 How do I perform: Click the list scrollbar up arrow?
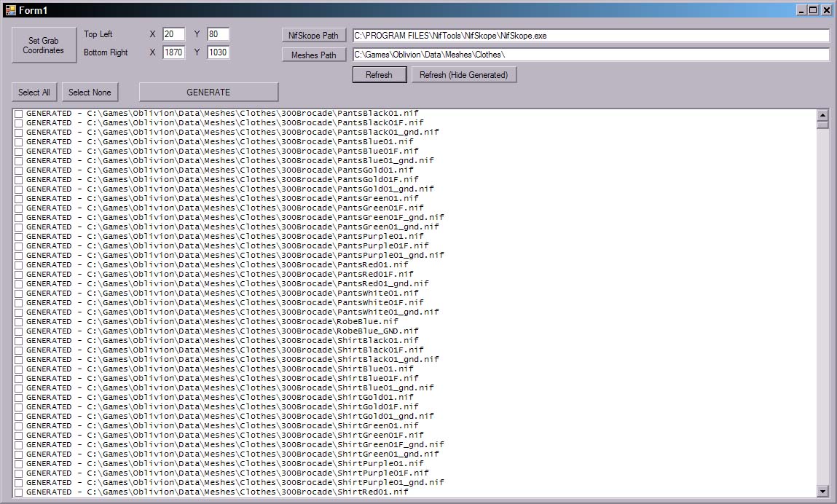(822, 114)
